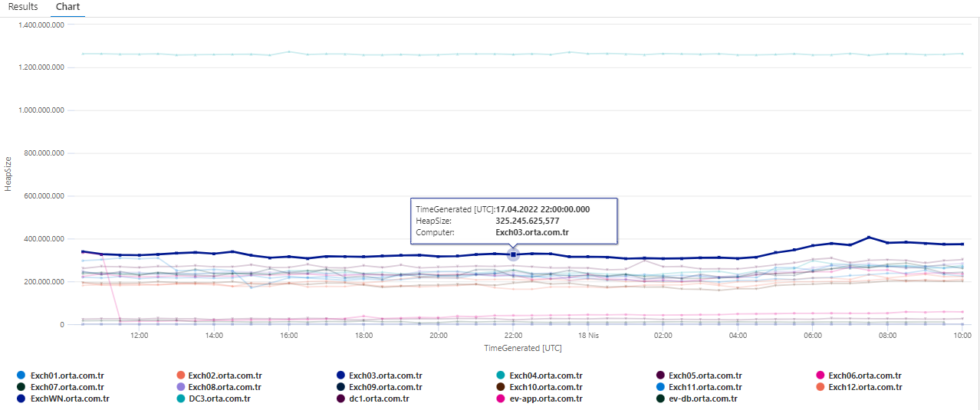Click the 400.000.000 y-axis value
980x410 pixels.
(x=44, y=239)
